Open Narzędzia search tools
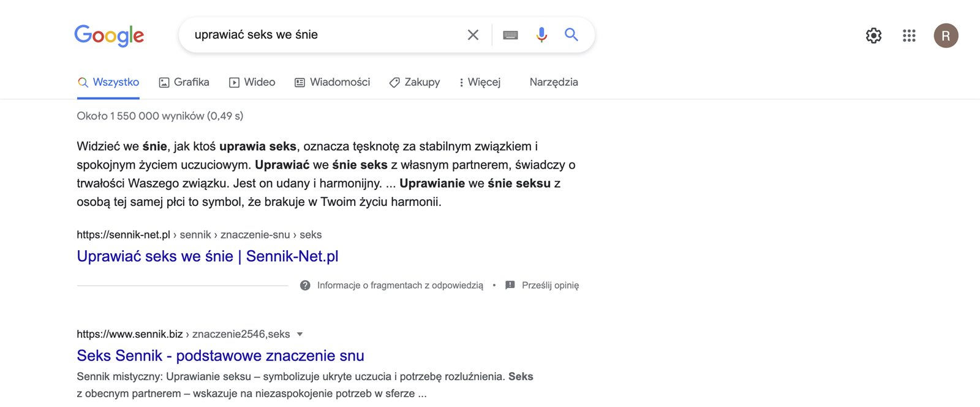The width and height of the screenshot is (980, 407). tap(554, 82)
